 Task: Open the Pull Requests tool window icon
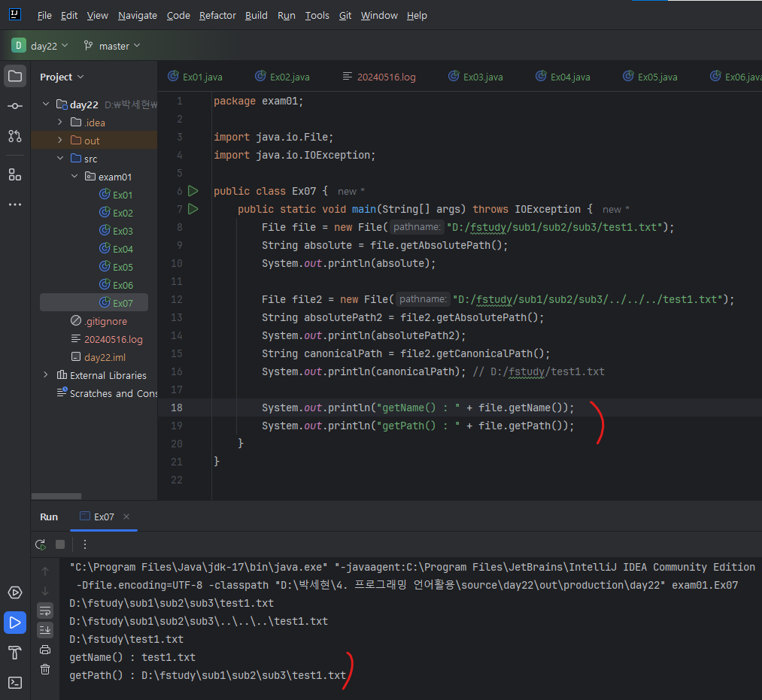(15, 136)
